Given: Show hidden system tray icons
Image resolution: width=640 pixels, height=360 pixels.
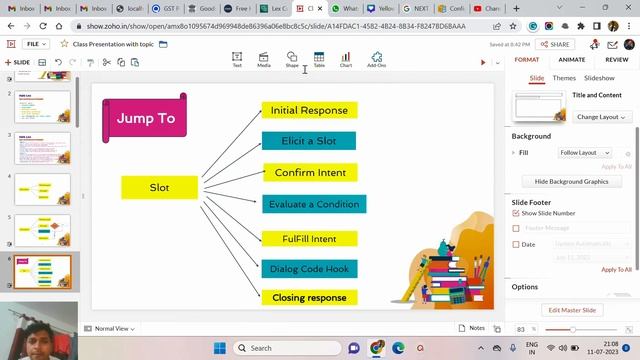Looking at the screenshot, I should tap(481, 348).
